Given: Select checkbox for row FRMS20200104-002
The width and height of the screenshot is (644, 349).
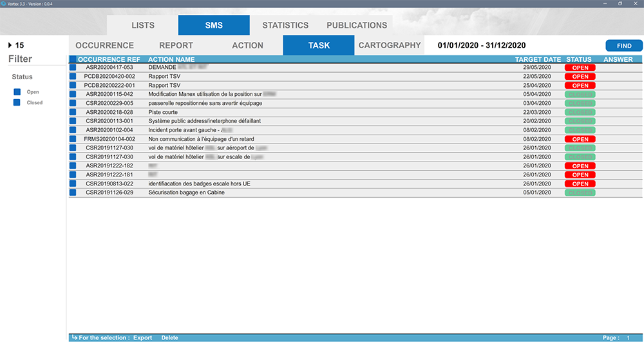Looking at the screenshot, I should pos(73,139).
